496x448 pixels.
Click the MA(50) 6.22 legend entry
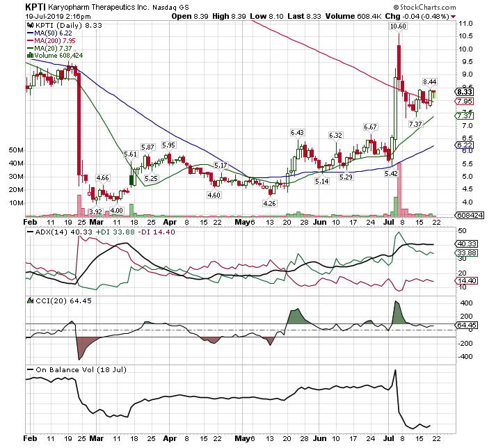point(53,33)
